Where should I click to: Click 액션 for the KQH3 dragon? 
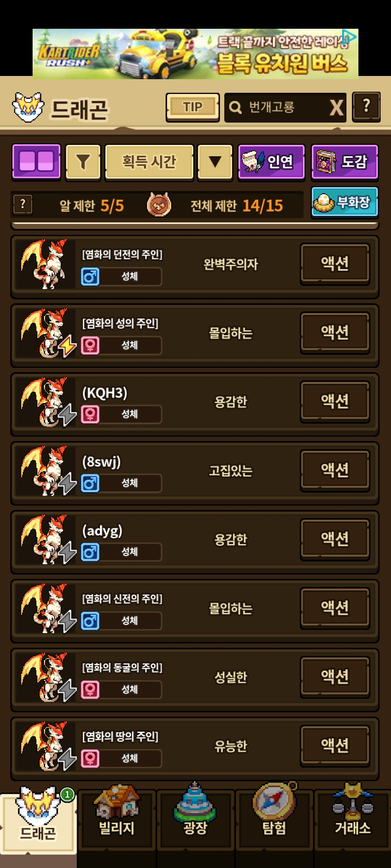coord(335,401)
